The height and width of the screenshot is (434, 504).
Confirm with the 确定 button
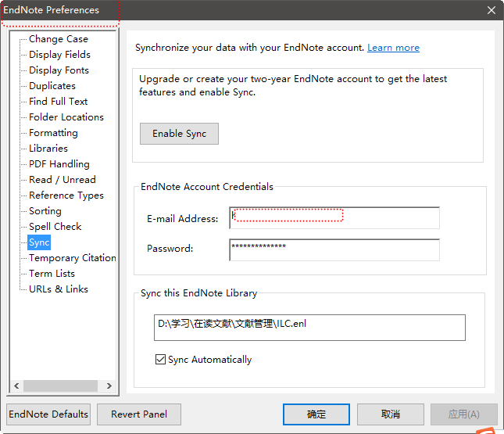coord(316,414)
